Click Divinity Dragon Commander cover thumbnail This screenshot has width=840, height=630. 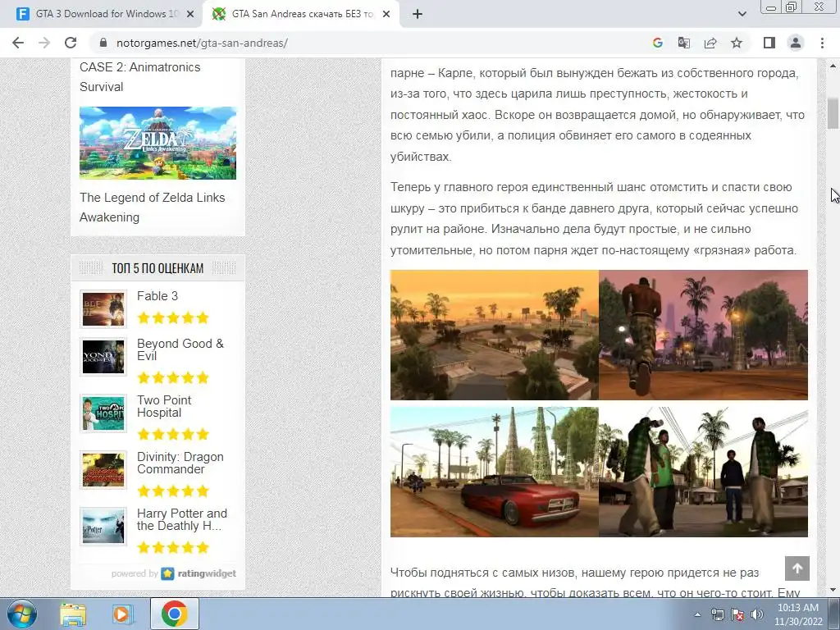pos(103,470)
